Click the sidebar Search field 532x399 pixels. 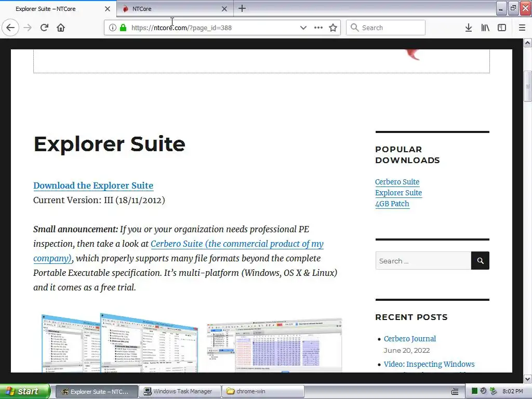423,261
